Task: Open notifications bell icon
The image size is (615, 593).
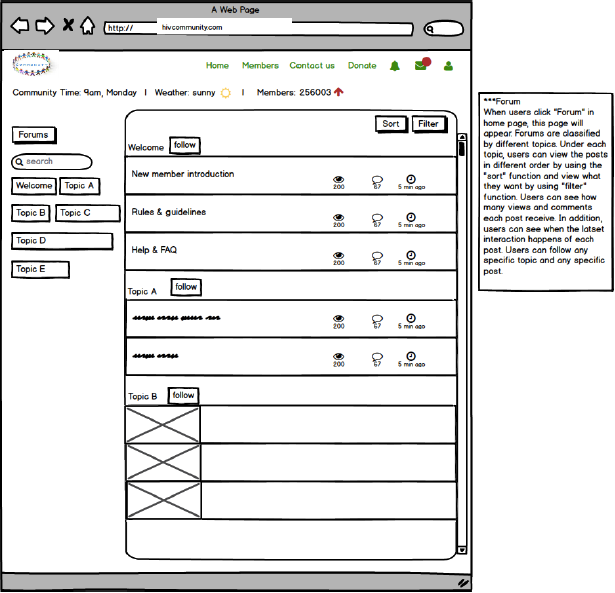Action: click(395, 66)
